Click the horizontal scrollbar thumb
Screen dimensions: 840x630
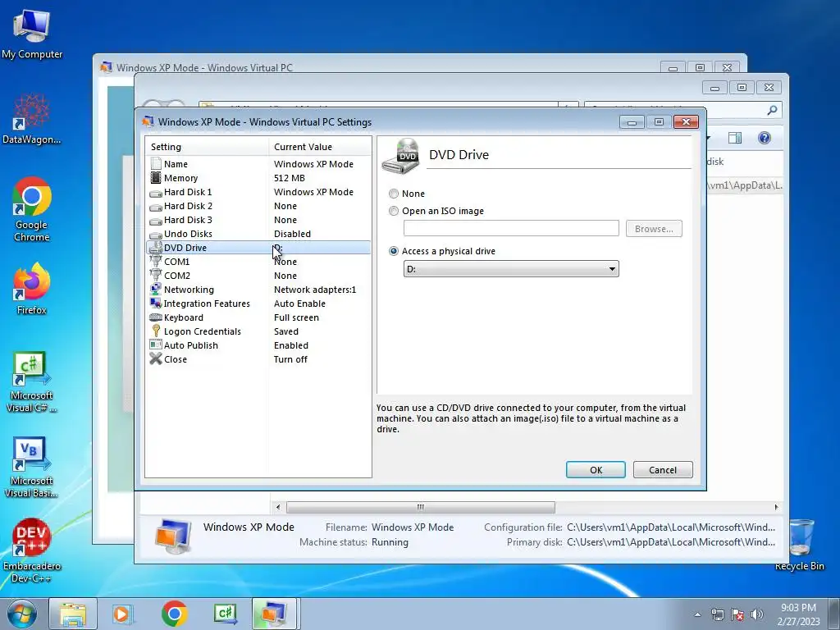pyautogui.click(x=421, y=507)
